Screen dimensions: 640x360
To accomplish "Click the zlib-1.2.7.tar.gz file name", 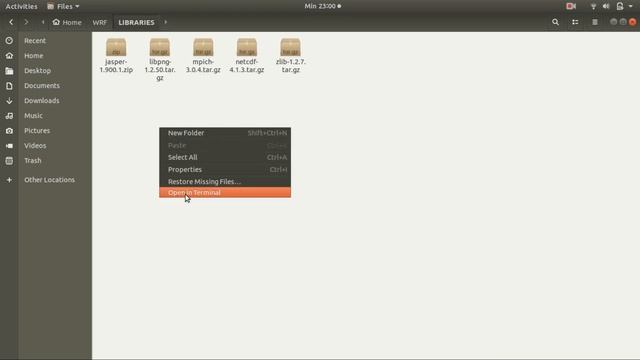I will pos(291,66).
